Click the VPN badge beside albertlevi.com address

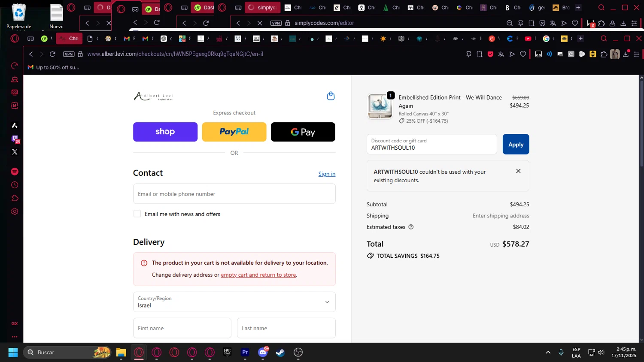point(69,54)
